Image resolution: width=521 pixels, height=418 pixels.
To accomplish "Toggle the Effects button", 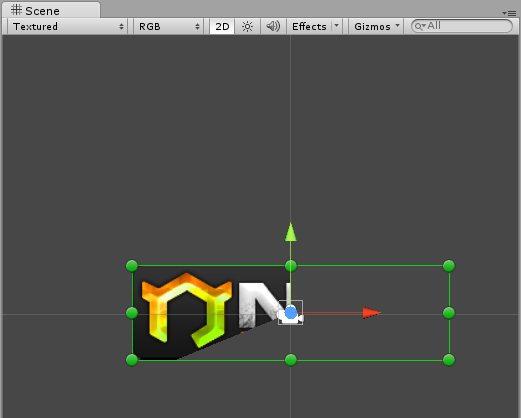I will pos(309,26).
